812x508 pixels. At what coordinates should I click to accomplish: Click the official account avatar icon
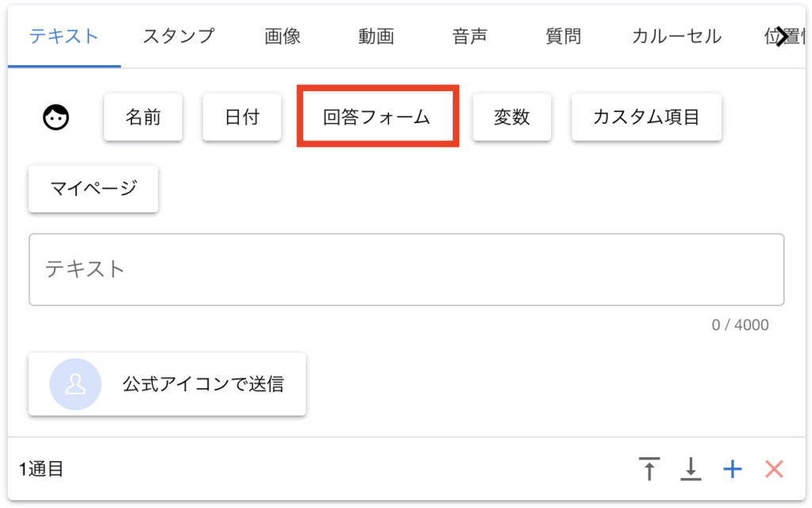click(x=75, y=384)
